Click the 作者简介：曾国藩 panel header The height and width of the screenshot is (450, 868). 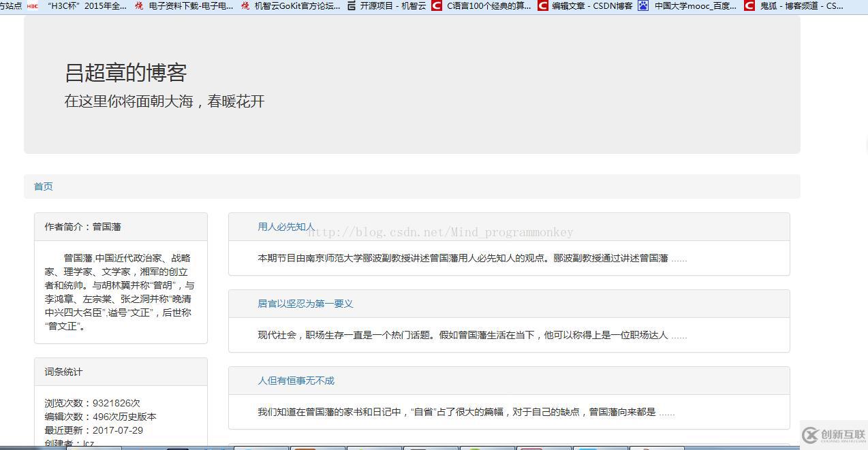click(x=82, y=226)
